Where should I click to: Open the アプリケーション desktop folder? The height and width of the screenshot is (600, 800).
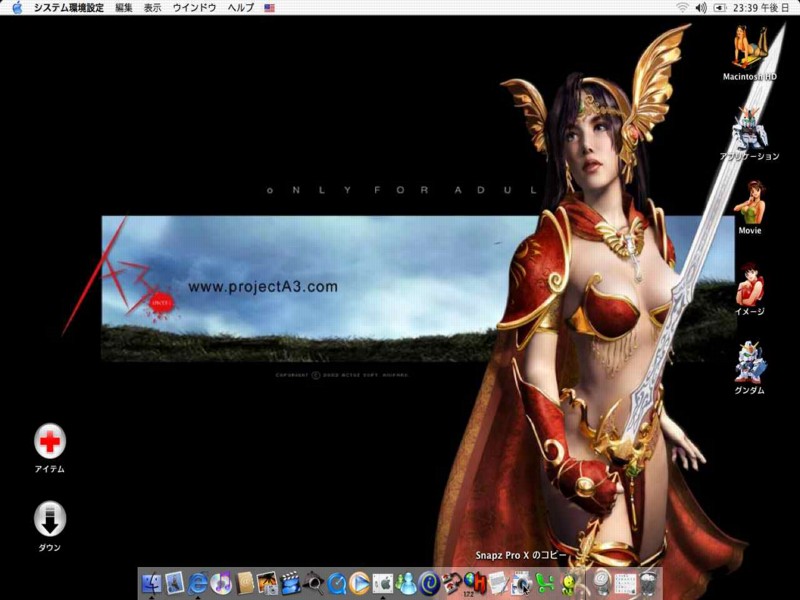(749, 128)
